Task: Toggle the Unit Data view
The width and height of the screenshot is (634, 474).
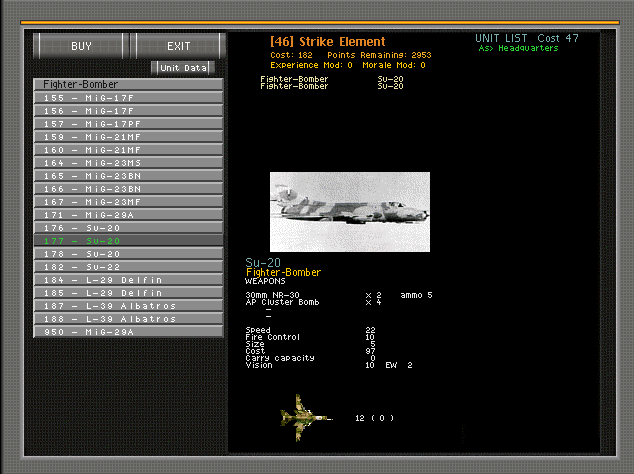Action: click(x=183, y=67)
